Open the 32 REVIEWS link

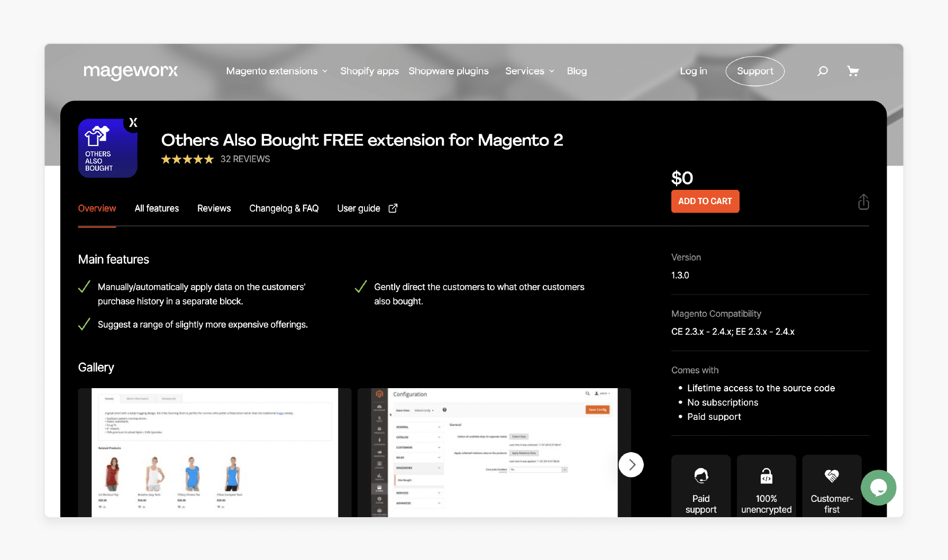[245, 159]
